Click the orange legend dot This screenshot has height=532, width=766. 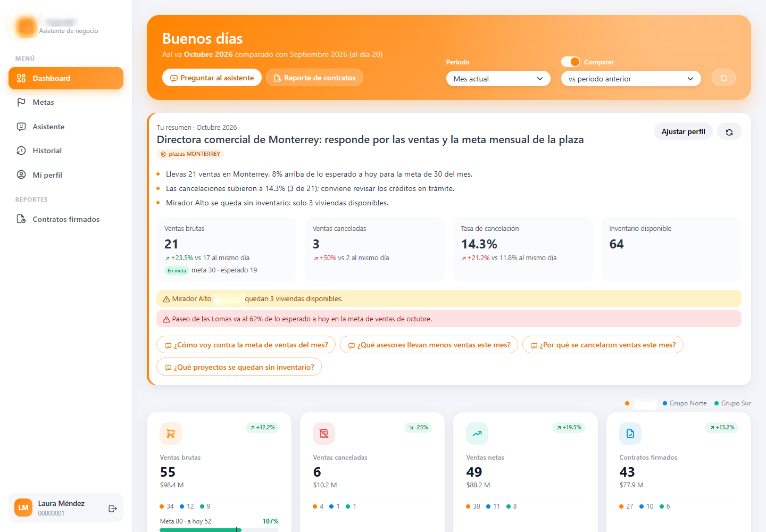click(627, 403)
